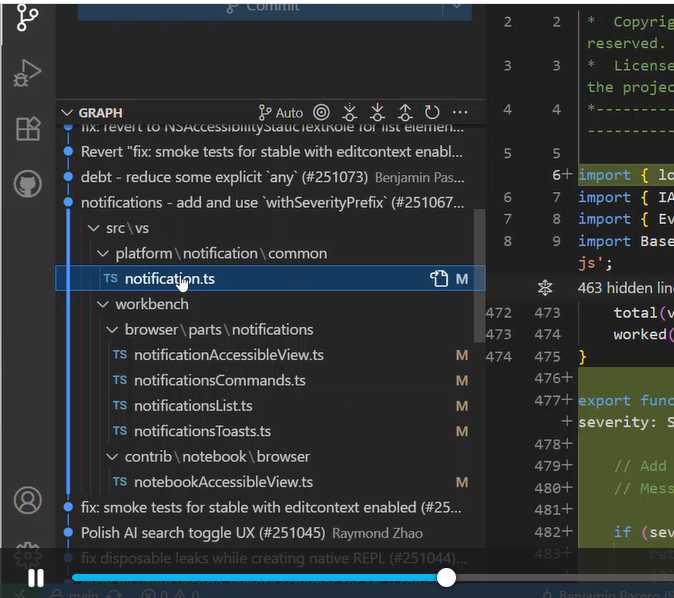Pause the video playback

pyautogui.click(x=36, y=578)
